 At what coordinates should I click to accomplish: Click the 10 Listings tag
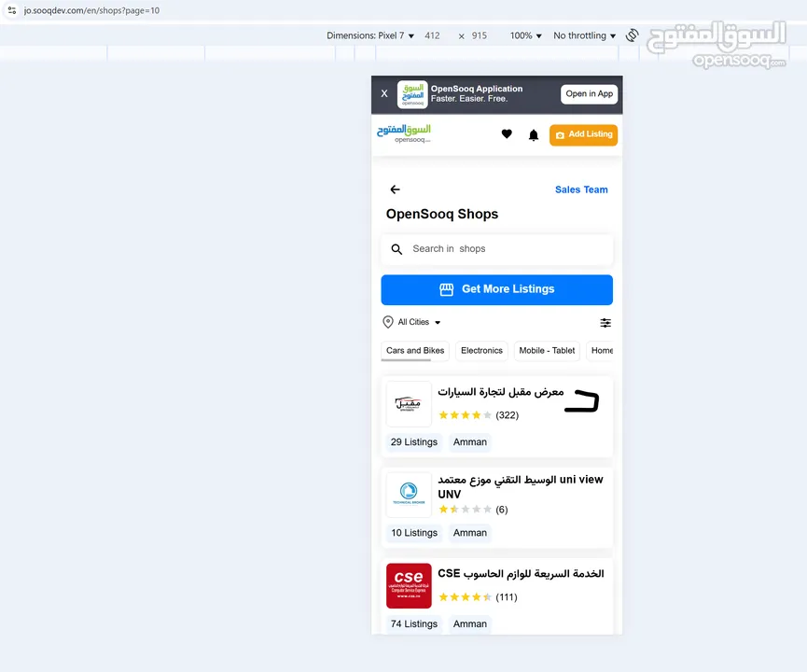414,533
